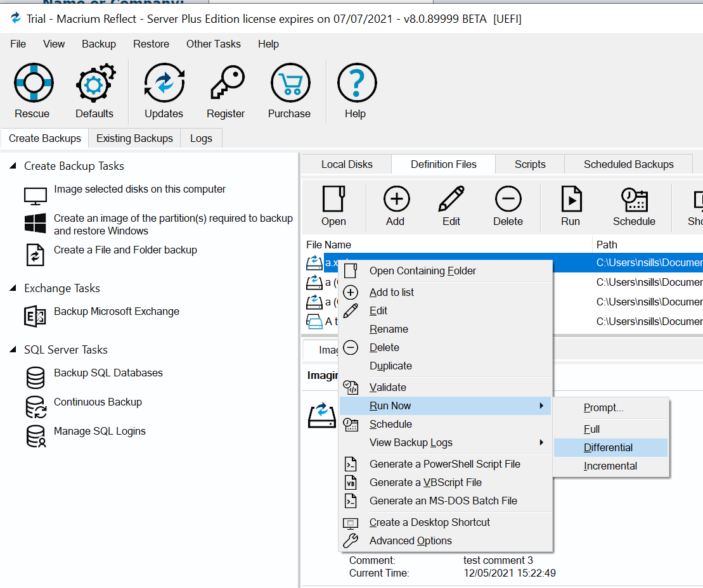Choose Differential from Run Now submenu
Viewport: 703px width, 588px height.
point(610,447)
